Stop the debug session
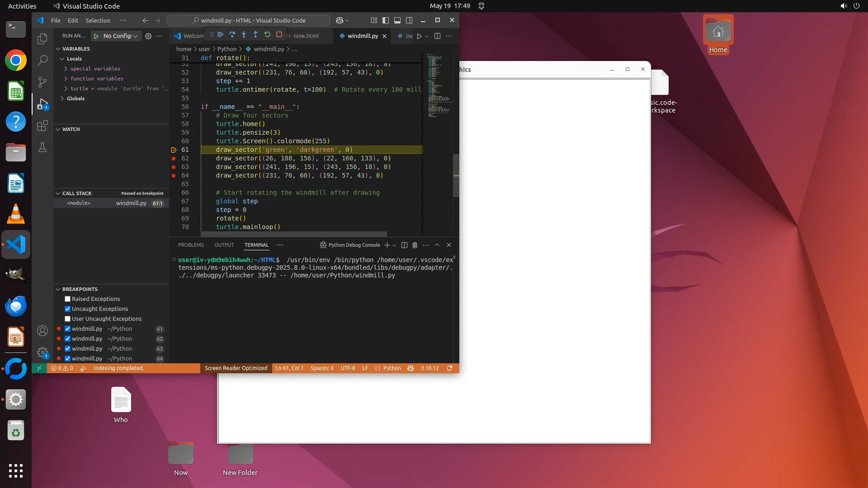The height and width of the screenshot is (488, 868). point(279,35)
